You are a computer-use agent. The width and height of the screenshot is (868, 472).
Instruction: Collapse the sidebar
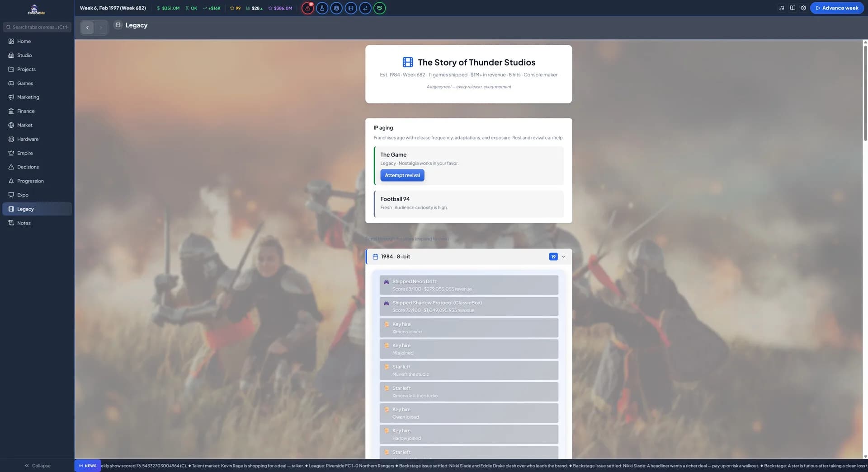point(38,466)
